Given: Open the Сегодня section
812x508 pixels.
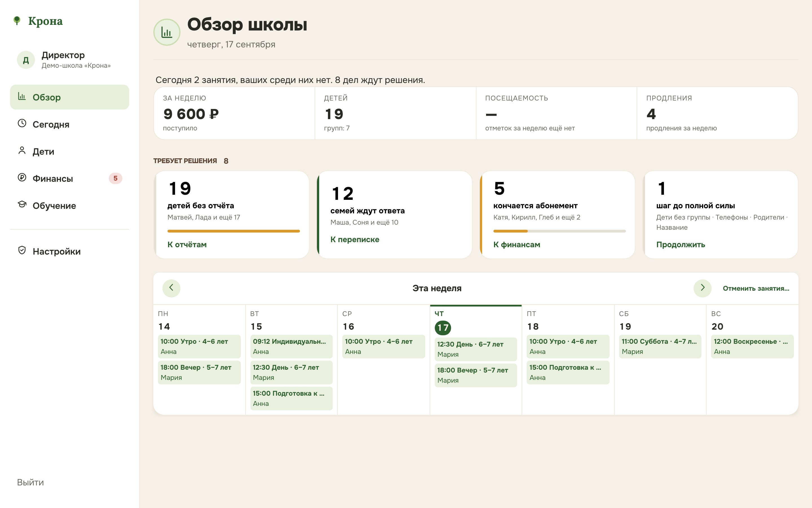Looking at the screenshot, I should pos(69,124).
